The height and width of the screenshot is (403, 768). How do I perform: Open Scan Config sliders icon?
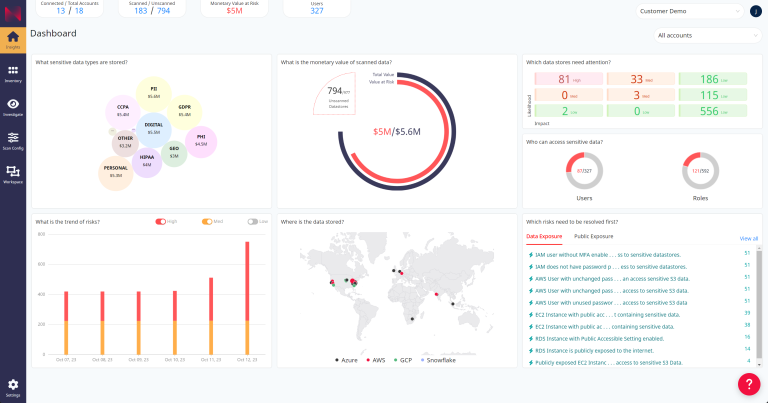(13, 141)
